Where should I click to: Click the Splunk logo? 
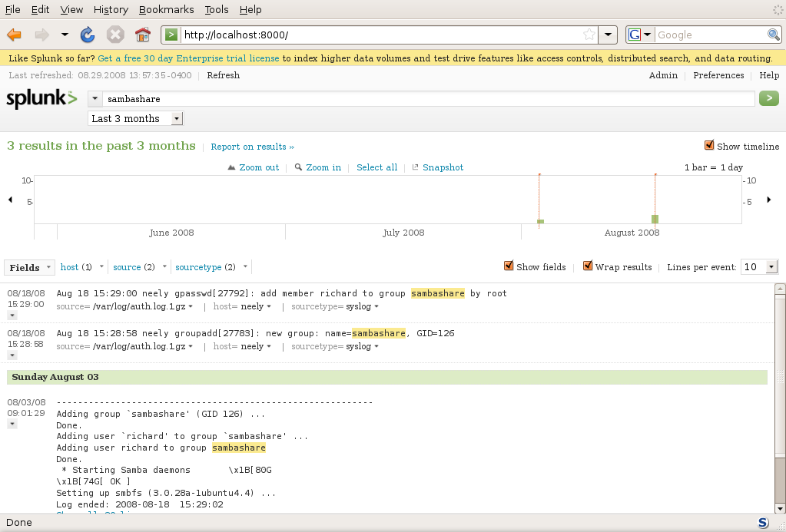tap(41, 99)
